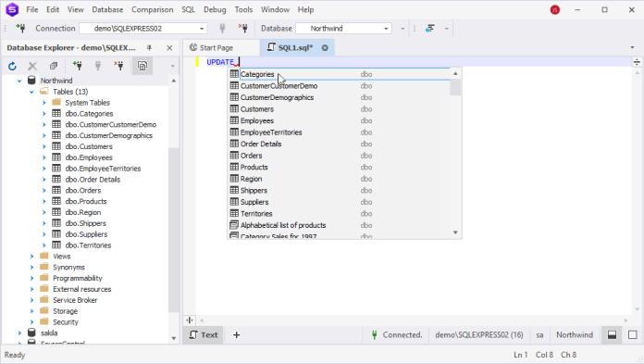644x364 pixels.
Task: Click the Execute script icon in main toolbar
Action: [x=430, y=29]
